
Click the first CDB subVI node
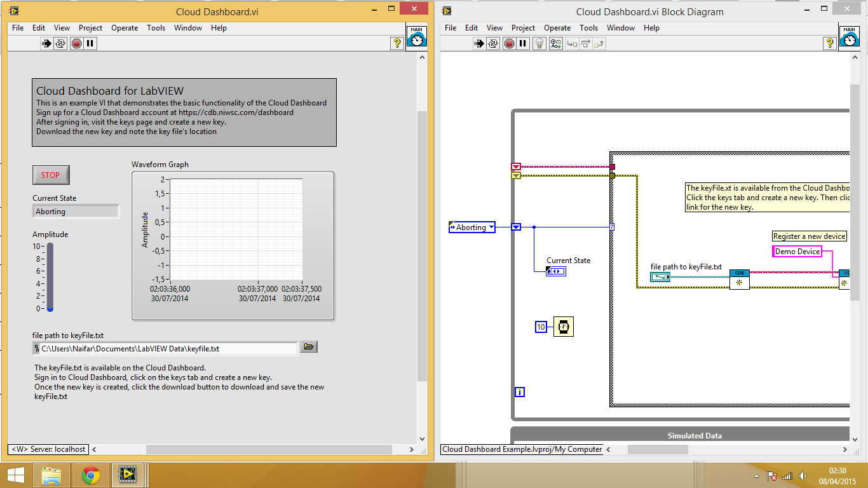tap(739, 279)
